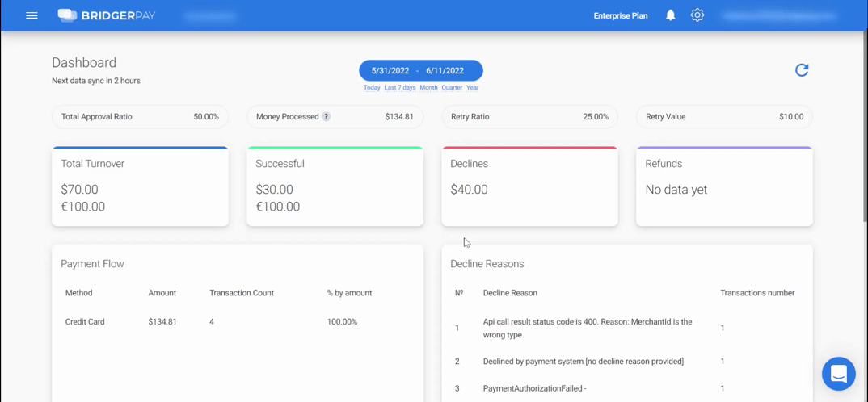Screen dimensions: 868x402
Task: Open the chat support widget
Action: pyautogui.click(x=839, y=374)
